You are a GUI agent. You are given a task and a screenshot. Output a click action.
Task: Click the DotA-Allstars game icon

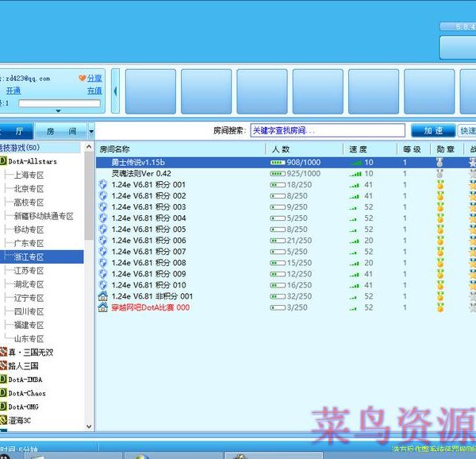click(x=4, y=161)
